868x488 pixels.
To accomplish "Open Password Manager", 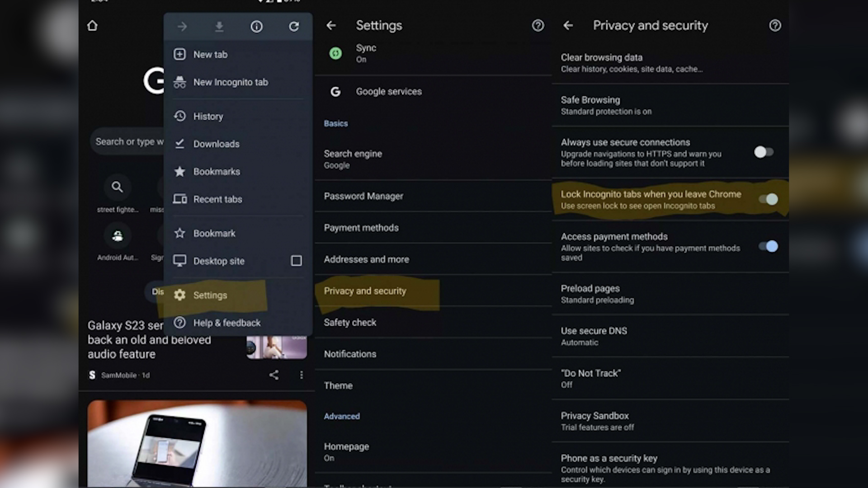I will tap(433, 196).
